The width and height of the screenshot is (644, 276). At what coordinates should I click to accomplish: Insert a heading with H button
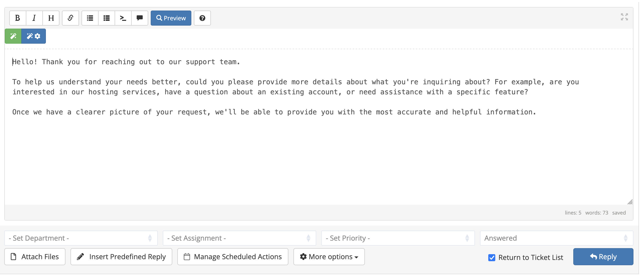[x=51, y=18]
